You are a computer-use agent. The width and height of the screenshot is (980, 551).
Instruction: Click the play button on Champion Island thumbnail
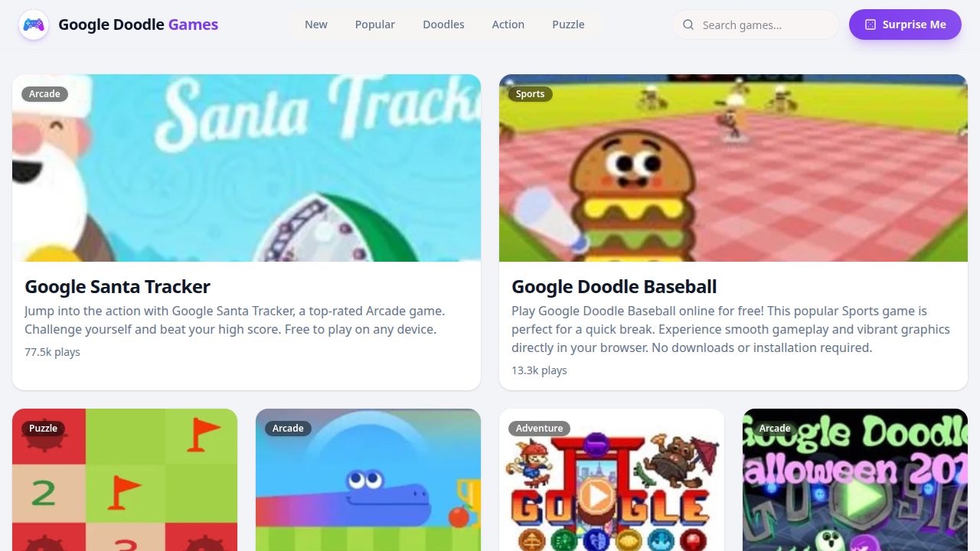pos(596,497)
